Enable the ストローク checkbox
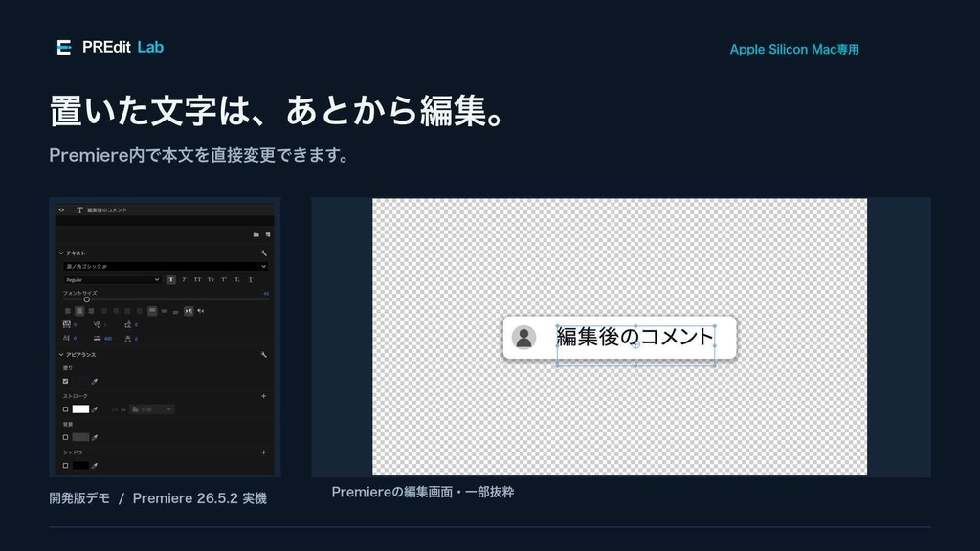Image resolution: width=980 pixels, height=551 pixels. point(66,409)
